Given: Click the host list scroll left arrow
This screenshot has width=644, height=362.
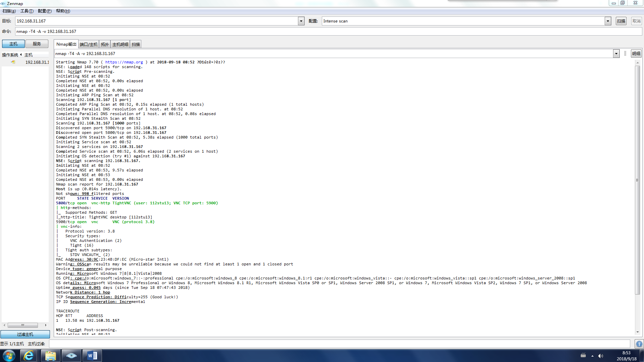Looking at the screenshot, I should (4, 325).
